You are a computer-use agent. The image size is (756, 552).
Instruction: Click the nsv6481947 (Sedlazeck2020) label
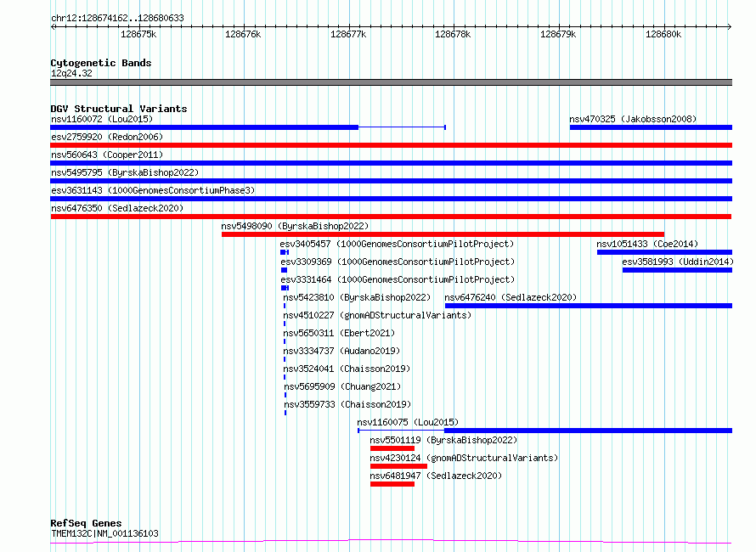point(436,476)
